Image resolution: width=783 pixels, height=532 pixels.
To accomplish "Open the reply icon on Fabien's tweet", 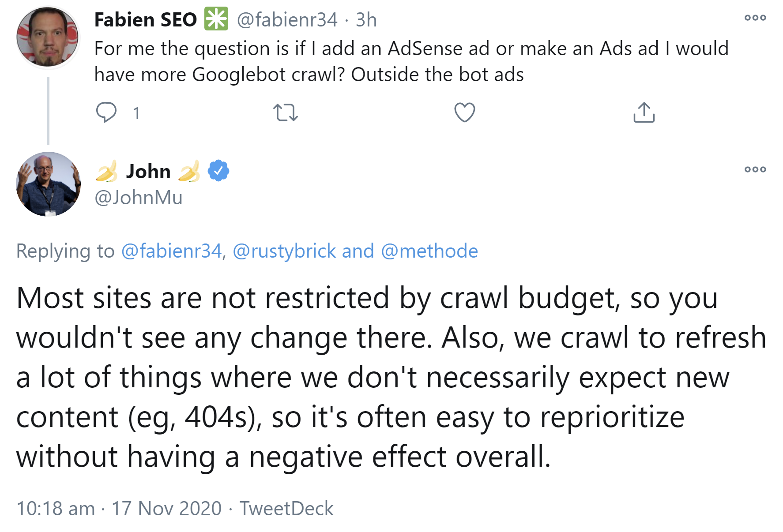I will click(107, 113).
